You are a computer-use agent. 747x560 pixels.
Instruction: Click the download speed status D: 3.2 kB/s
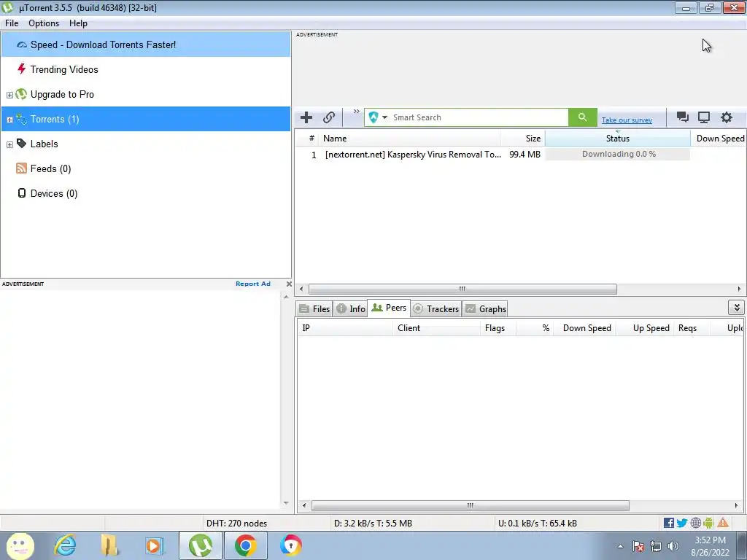373,524
